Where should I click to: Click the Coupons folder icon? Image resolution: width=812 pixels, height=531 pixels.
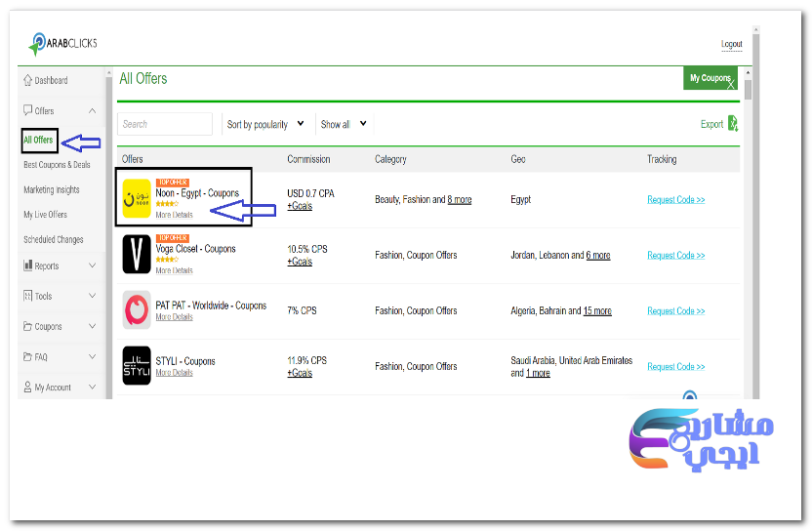tap(28, 326)
